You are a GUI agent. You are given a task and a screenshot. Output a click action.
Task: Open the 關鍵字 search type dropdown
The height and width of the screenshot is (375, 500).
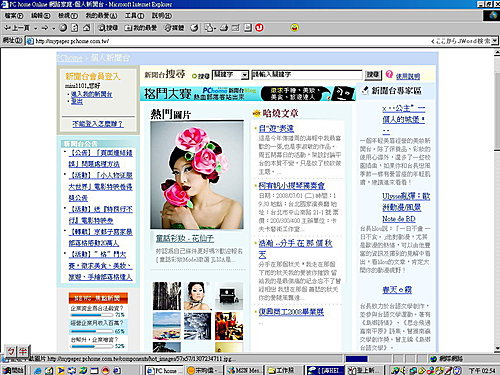tap(231, 75)
